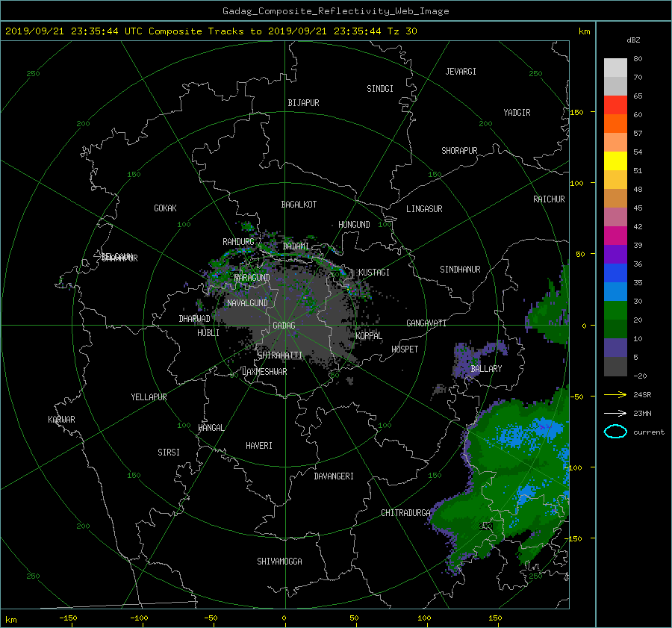Click the RAICHUR city label

tap(549, 199)
